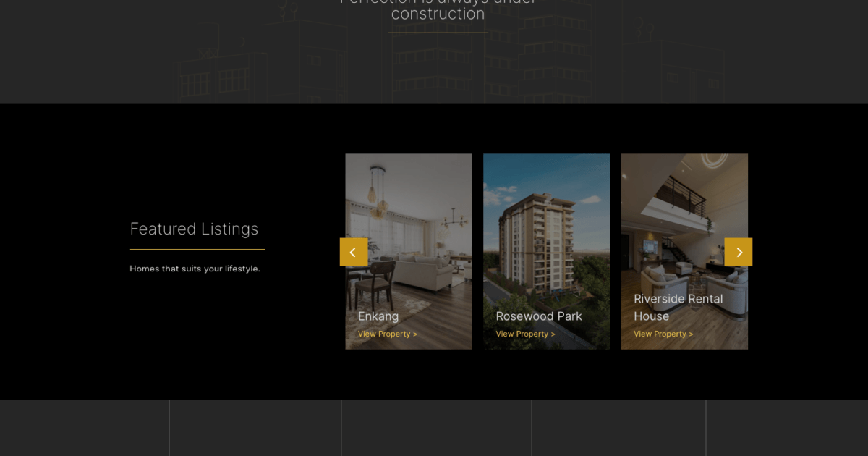Image resolution: width=868 pixels, height=456 pixels.
Task: Open View Property link under Rosewood Park
Action: point(525,334)
